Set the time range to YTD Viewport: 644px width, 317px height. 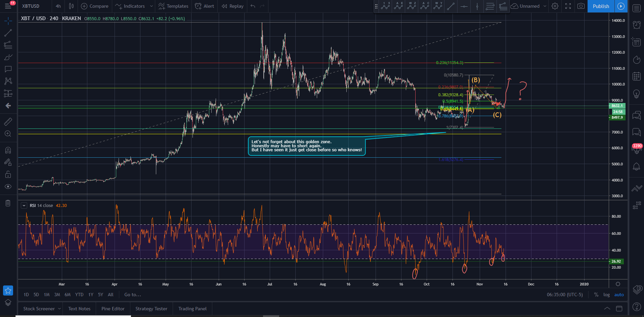79,295
